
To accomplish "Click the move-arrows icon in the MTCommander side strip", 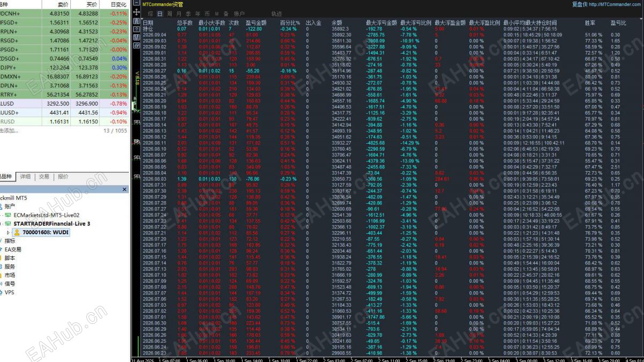I will [x=136, y=12].
